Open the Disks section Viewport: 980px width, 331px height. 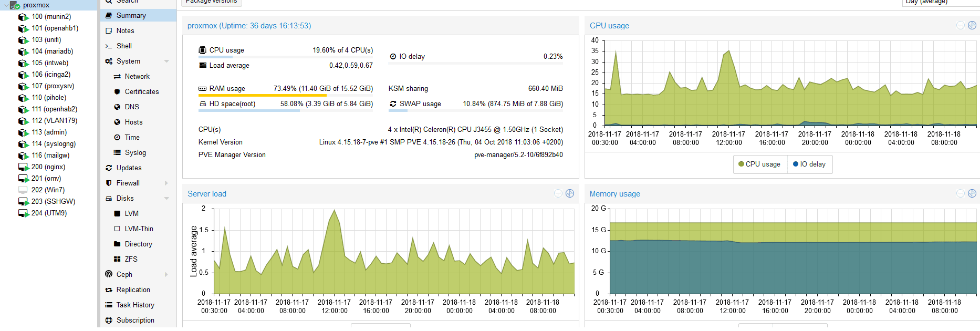tap(125, 199)
